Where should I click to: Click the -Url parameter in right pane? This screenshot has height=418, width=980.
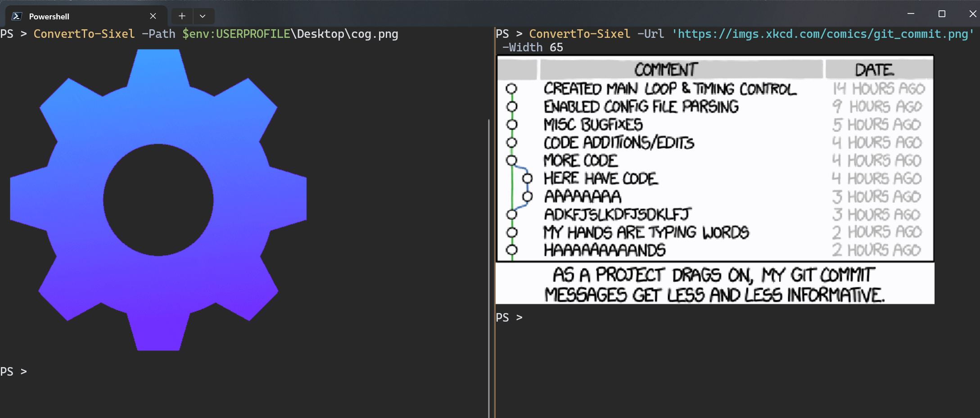pyautogui.click(x=650, y=34)
